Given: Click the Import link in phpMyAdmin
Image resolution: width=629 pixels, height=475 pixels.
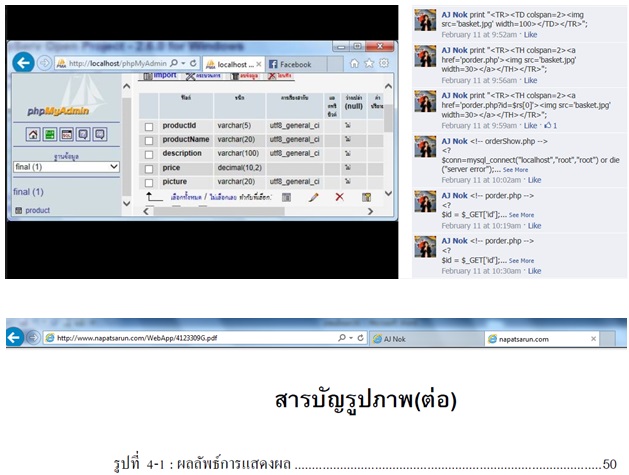Looking at the screenshot, I should click(x=164, y=76).
